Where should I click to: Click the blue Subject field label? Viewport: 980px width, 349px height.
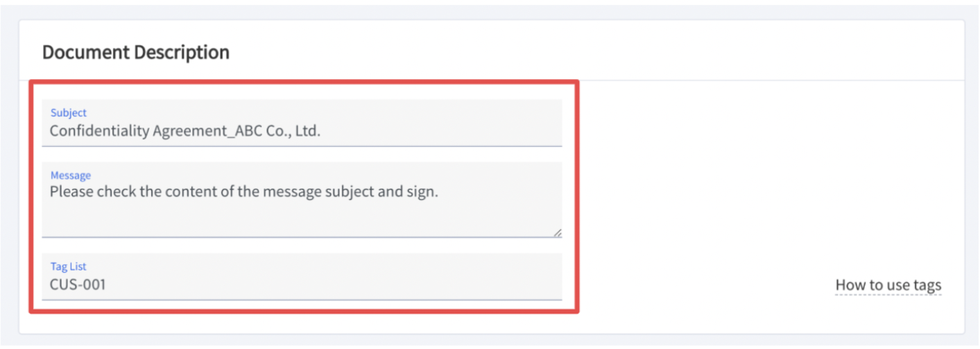(69, 112)
